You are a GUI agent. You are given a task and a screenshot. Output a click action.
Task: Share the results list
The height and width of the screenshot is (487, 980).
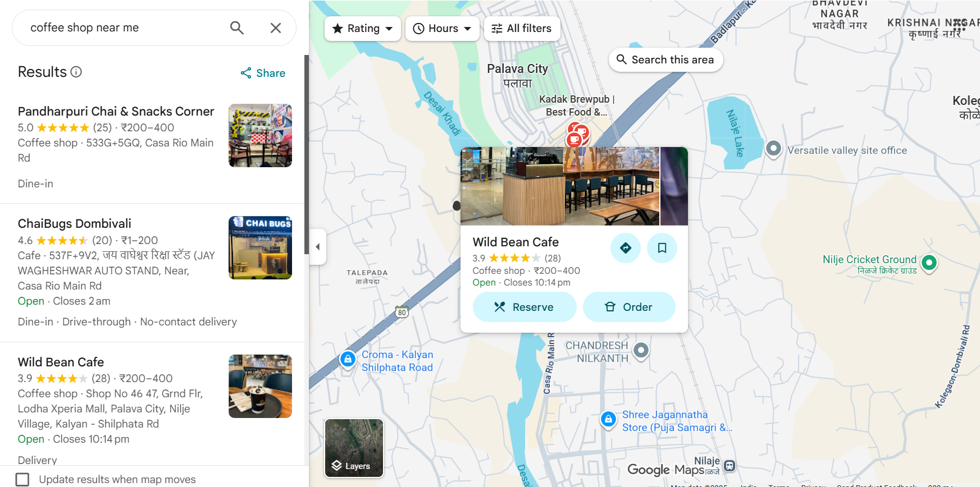point(263,73)
